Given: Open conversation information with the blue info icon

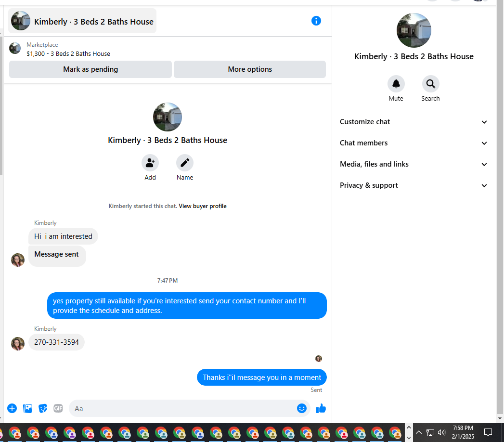Looking at the screenshot, I should click(316, 21).
